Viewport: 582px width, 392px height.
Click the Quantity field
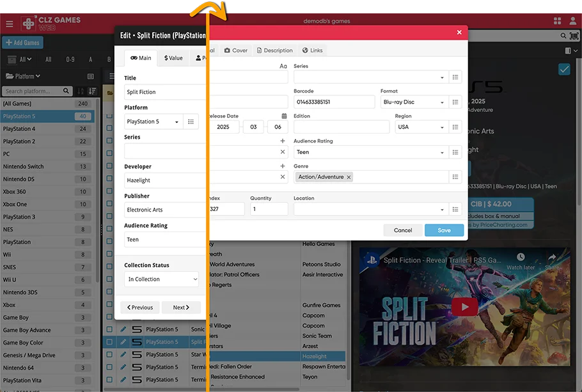pos(269,209)
